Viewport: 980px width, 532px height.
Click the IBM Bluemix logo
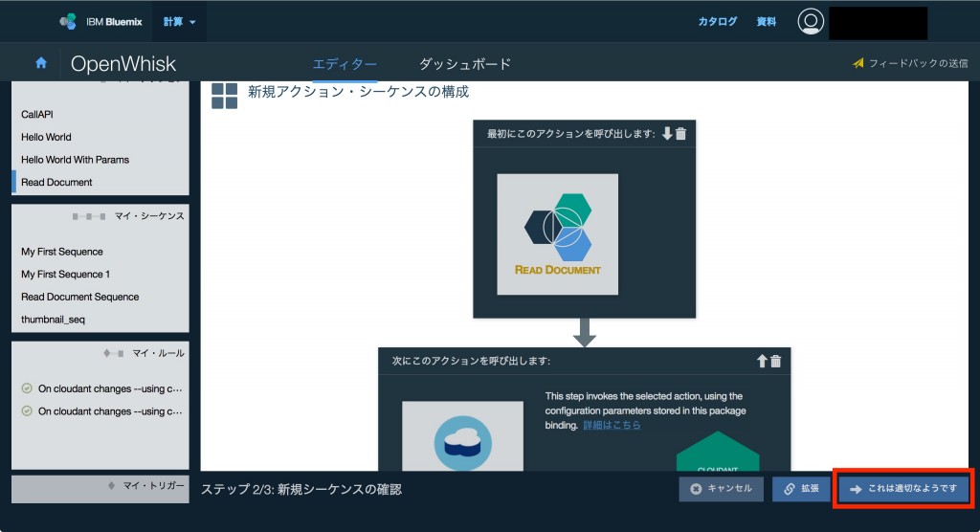click(x=100, y=21)
